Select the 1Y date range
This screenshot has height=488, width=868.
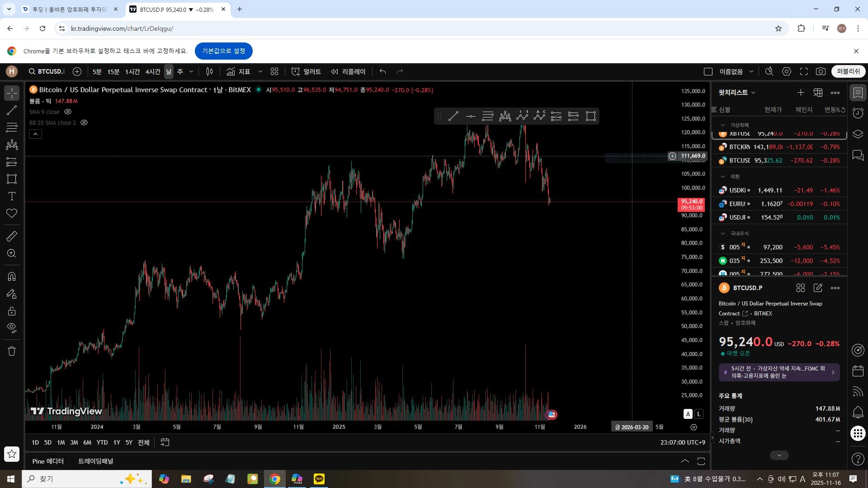click(x=117, y=442)
